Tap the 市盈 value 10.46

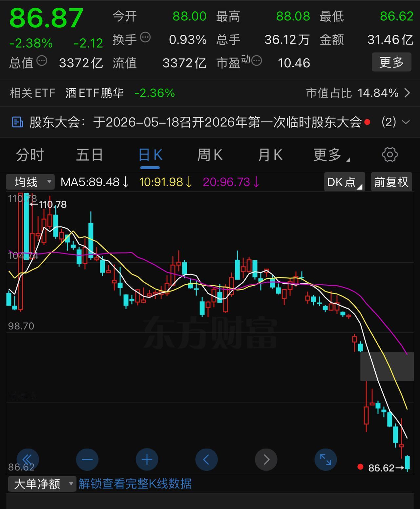point(294,63)
